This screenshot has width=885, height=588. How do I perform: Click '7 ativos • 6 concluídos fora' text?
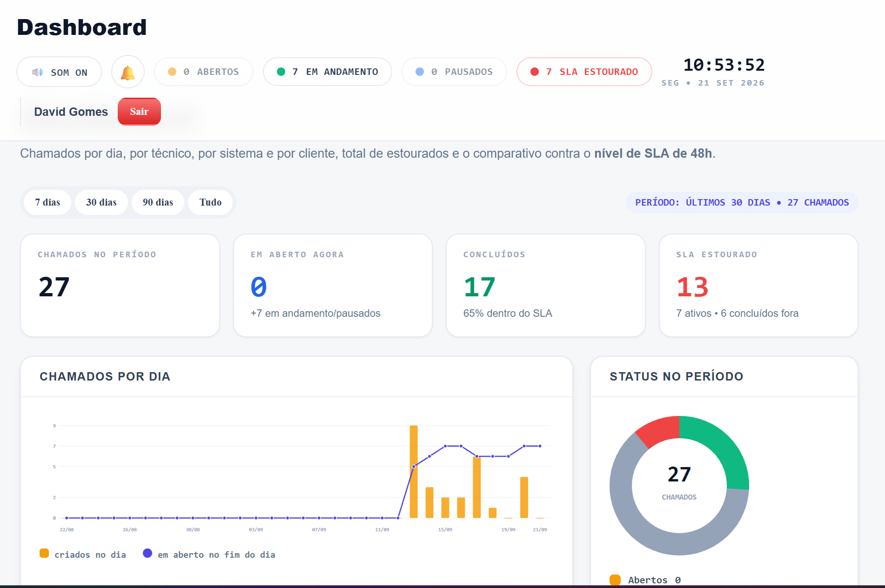(737, 314)
